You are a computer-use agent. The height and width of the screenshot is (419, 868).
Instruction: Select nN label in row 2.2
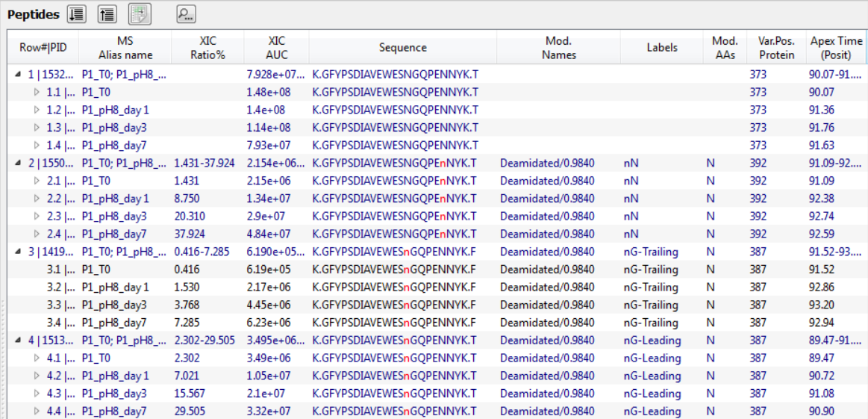(631, 199)
